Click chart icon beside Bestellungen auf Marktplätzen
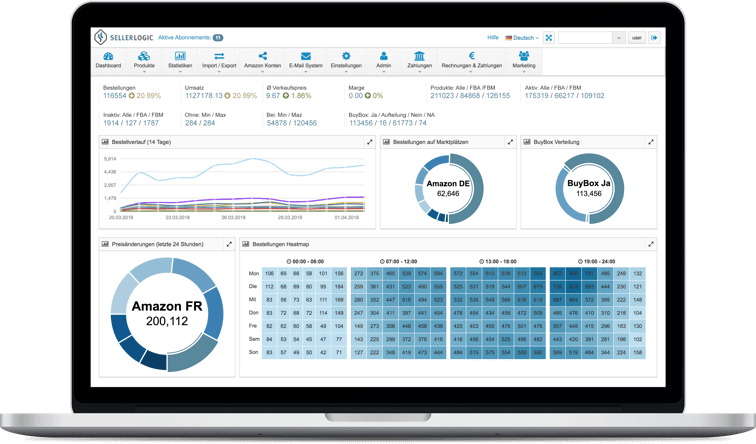The image size is (756, 444). pos(386,142)
